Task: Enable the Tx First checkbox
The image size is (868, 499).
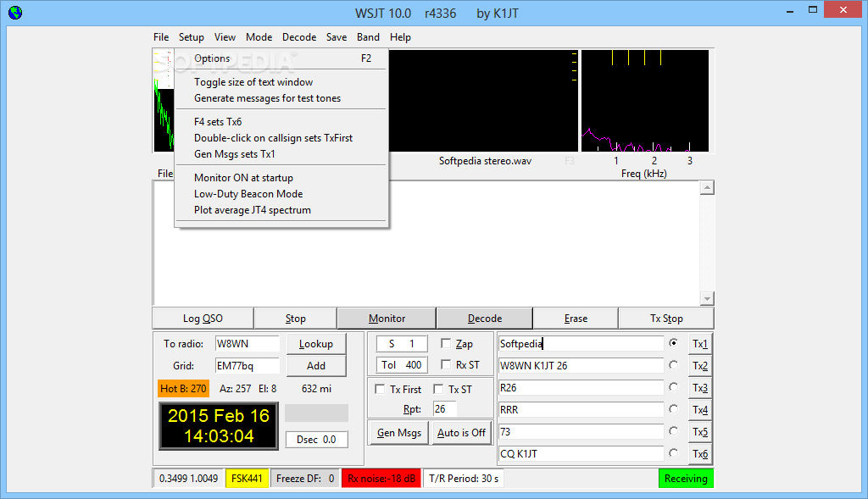Action: click(380, 389)
